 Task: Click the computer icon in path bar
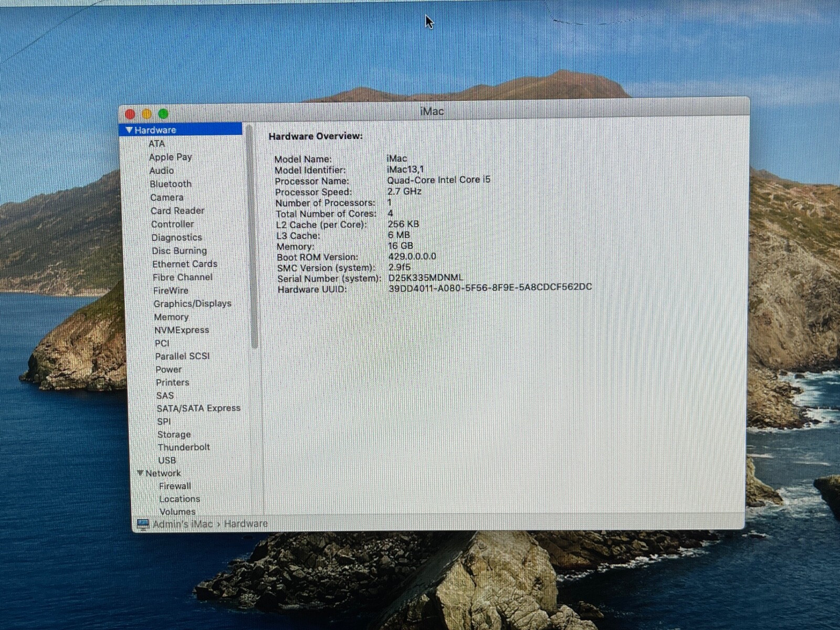pos(143,524)
